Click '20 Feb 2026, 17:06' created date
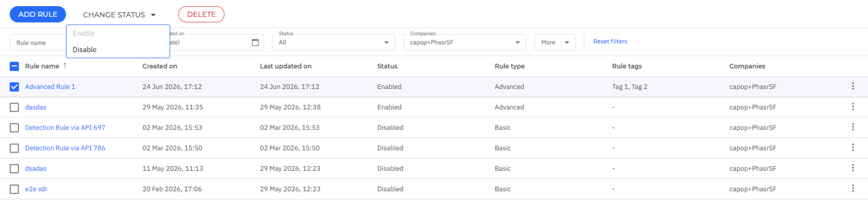The height and width of the screenshot is (200, 868). (172, 189)
